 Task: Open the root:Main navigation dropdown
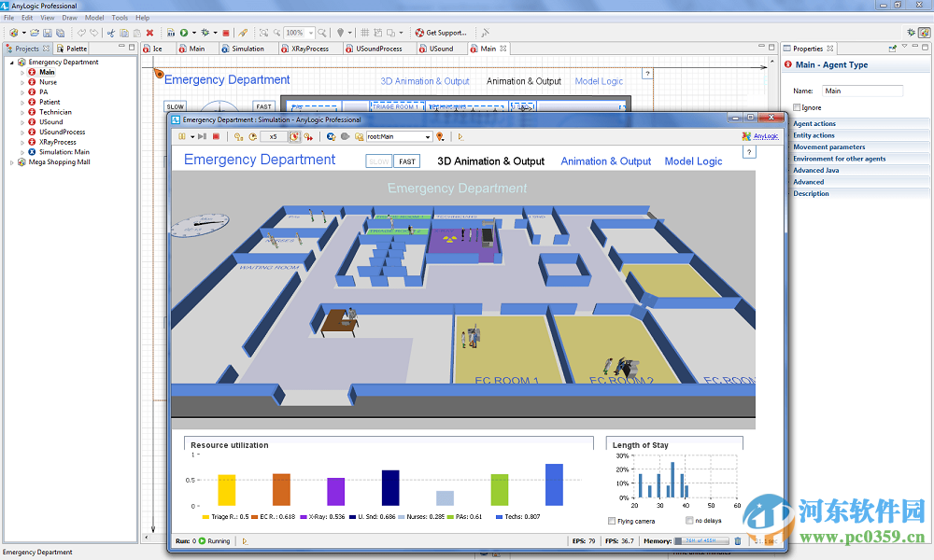[428, 136]
